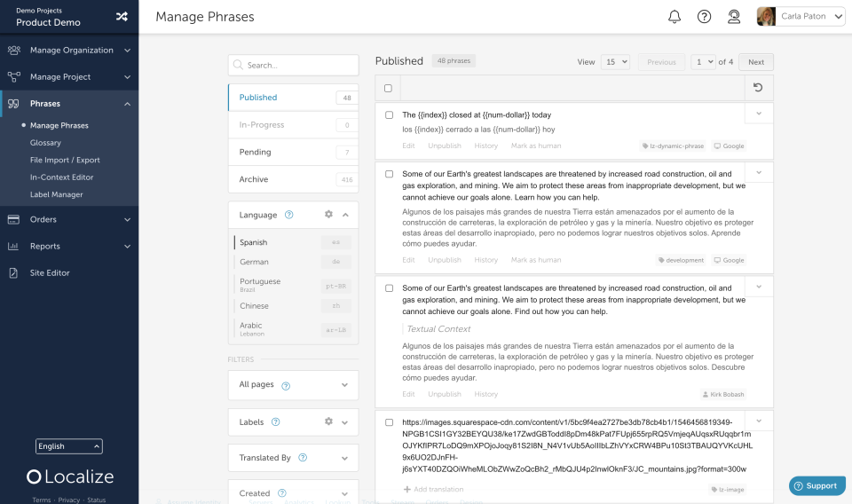Click the help question mark icon in header
852x504 pixels.
[704, 17]
